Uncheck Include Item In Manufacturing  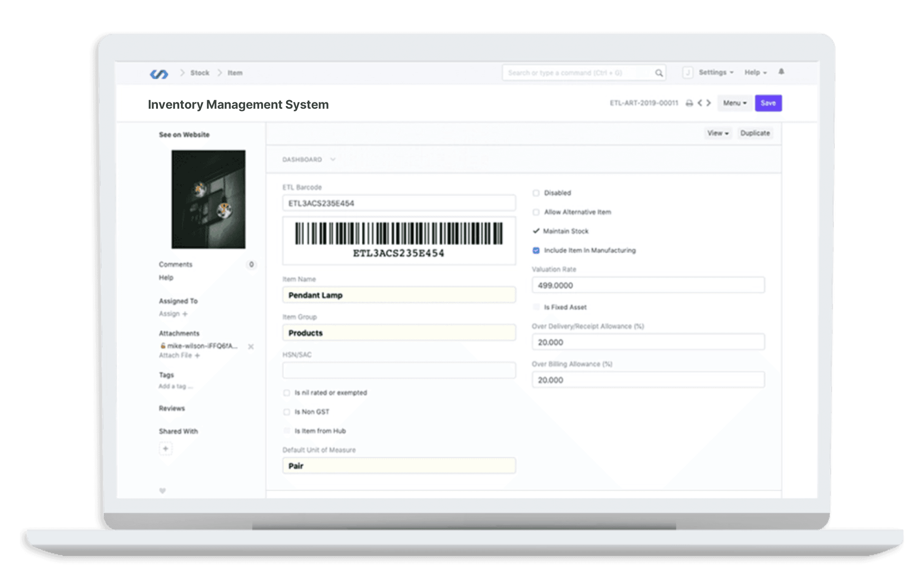pyautogui.click(x=536, y=250)
